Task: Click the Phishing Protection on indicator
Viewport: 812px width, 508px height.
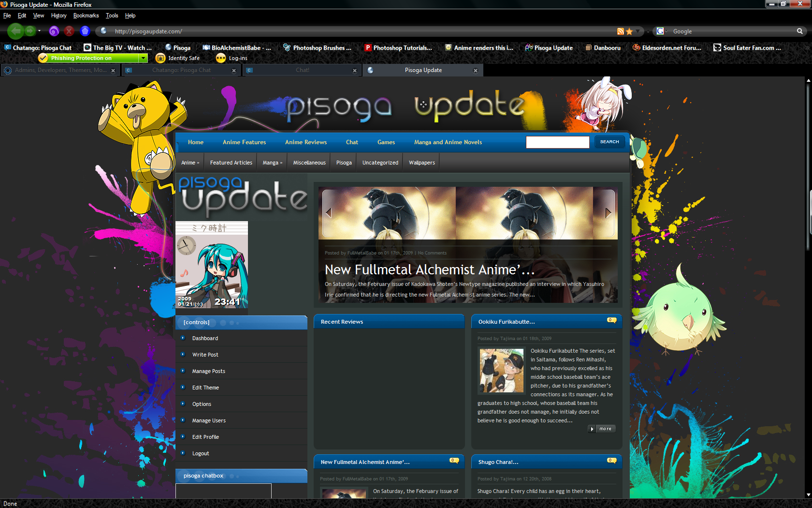Action: 88,58
